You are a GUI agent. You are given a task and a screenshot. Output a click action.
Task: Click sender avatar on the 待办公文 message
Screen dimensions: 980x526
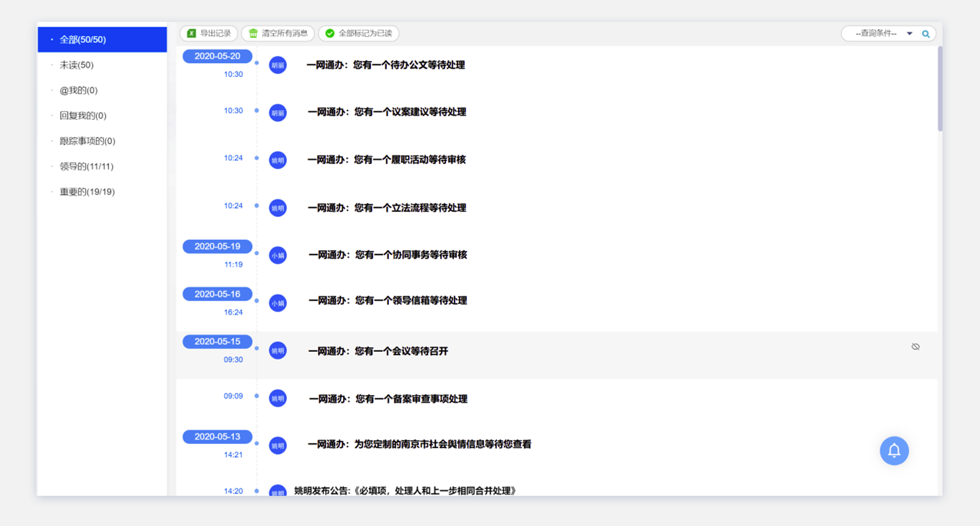click(x=278, y=65)
